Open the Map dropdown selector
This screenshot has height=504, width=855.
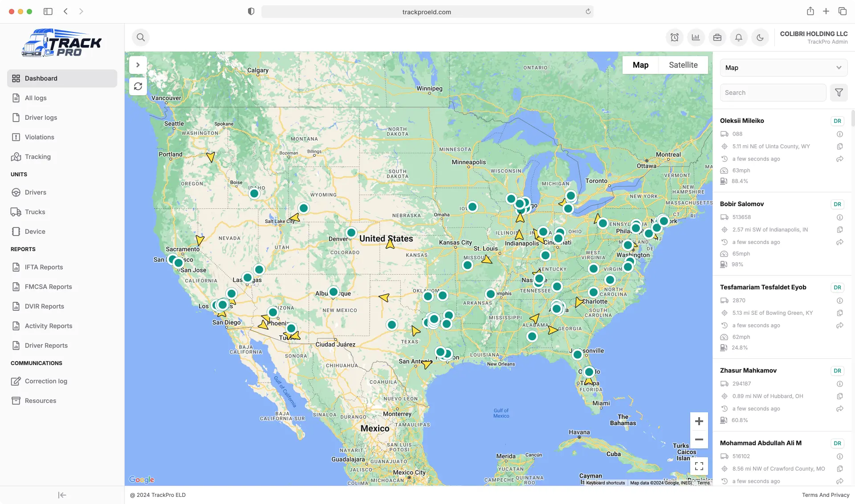[x=784, y=68]
